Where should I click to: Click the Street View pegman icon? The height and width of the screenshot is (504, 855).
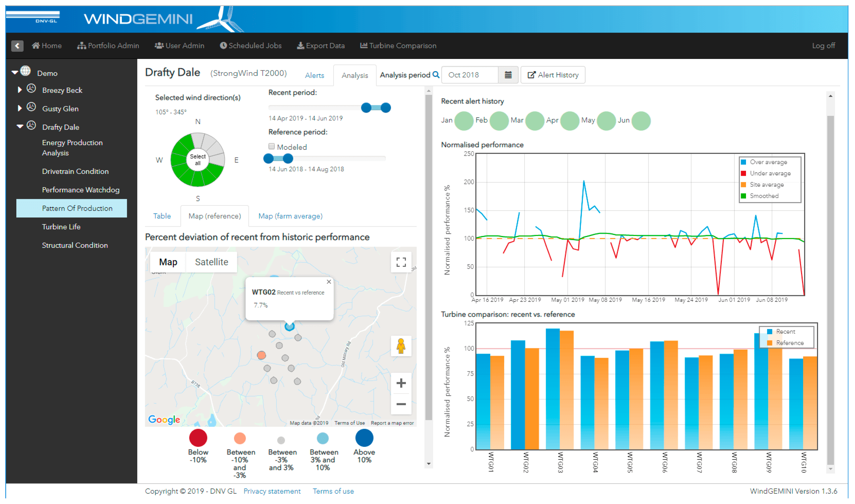(x=401, y=346)
